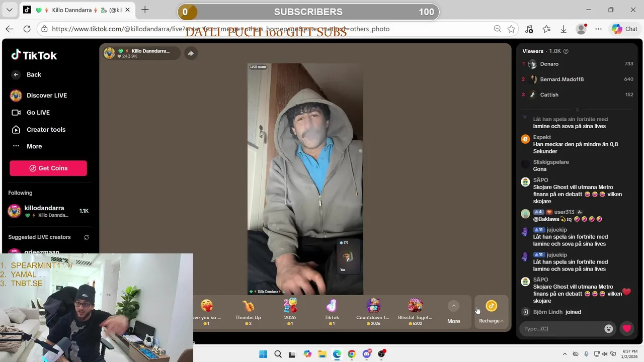Screen dimensions: 644x362
Task: Click the Expekt chat username
Action: (x=542, y=137)
